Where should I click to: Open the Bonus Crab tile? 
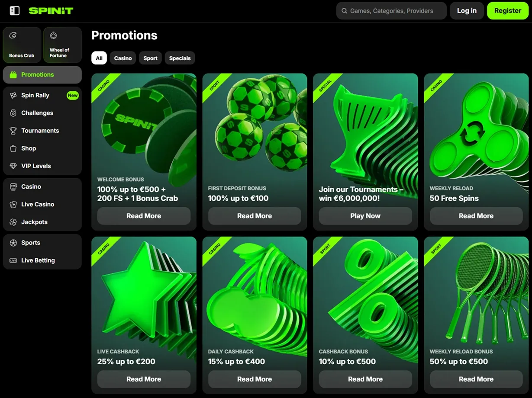point(22,45)
